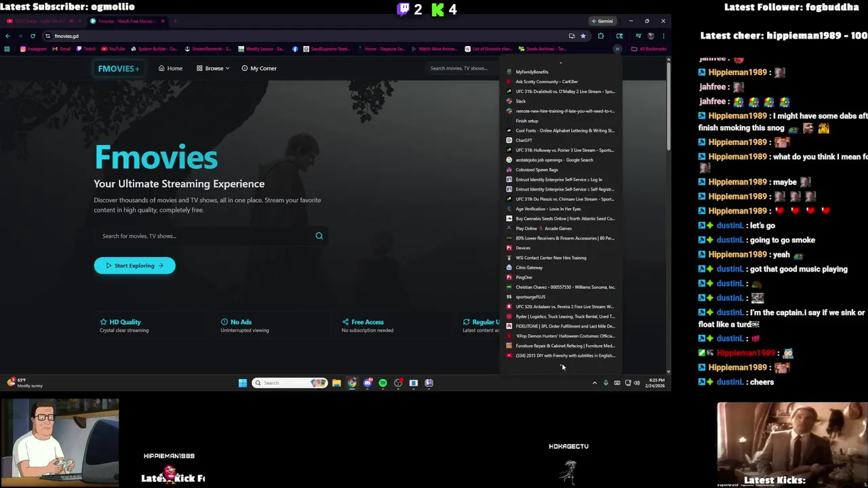Open the Gemini button in Chrome
The width and height of the screenshot is (868, 488).
tap(601, 21)
